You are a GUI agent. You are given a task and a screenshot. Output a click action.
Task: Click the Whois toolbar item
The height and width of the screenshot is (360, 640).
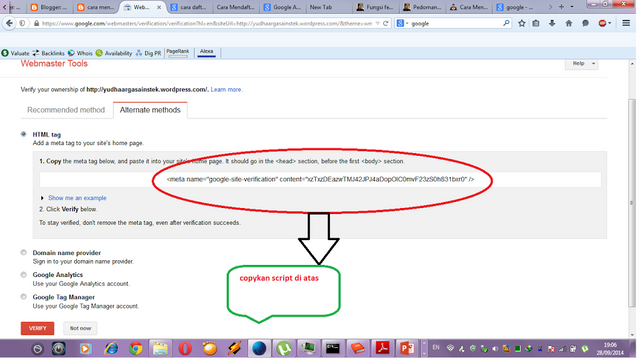coord(80,53)
